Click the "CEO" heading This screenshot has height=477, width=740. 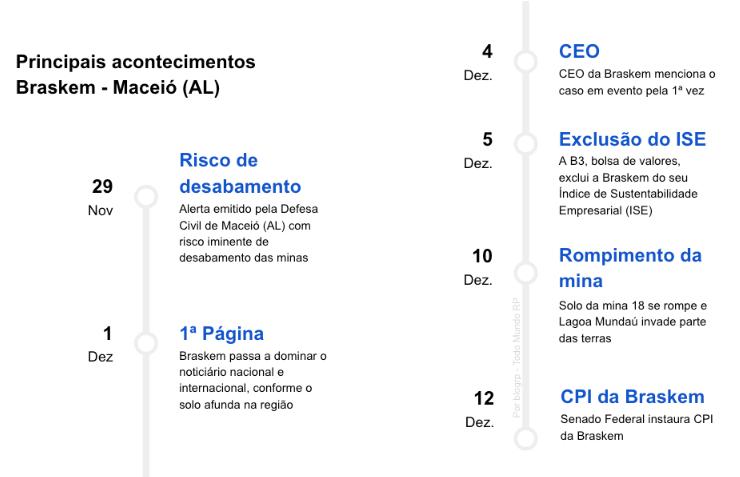point(580,51)
